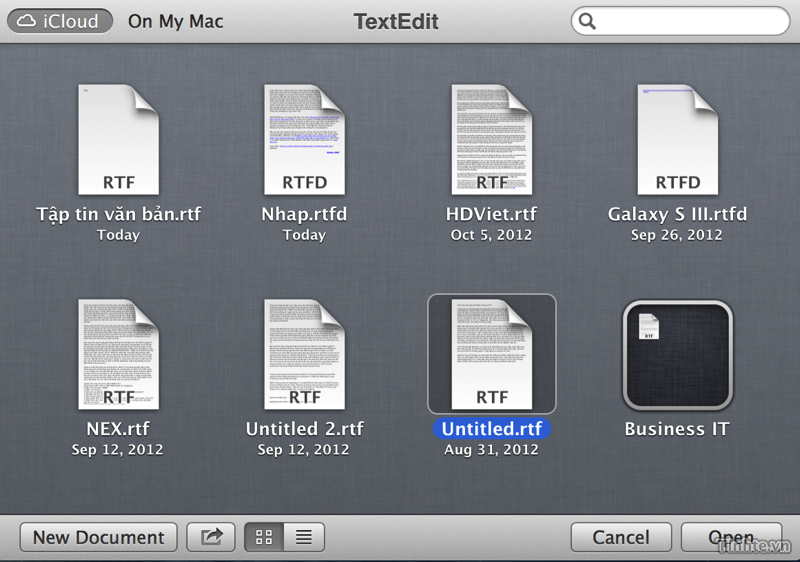The image size is (800, 562).
Task: Click 'Sep 12, 2012' under NEX.rtf
Action: coord(117,449)
